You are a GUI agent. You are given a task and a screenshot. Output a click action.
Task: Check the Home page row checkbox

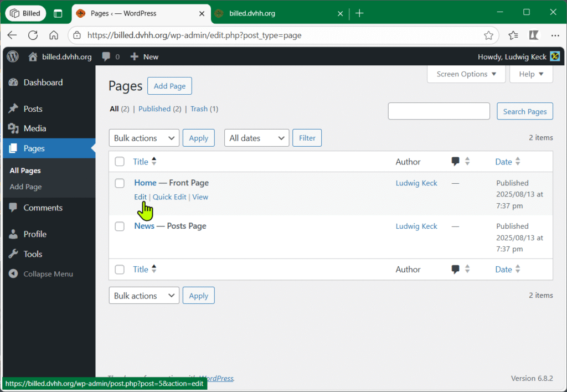point(120,183)
